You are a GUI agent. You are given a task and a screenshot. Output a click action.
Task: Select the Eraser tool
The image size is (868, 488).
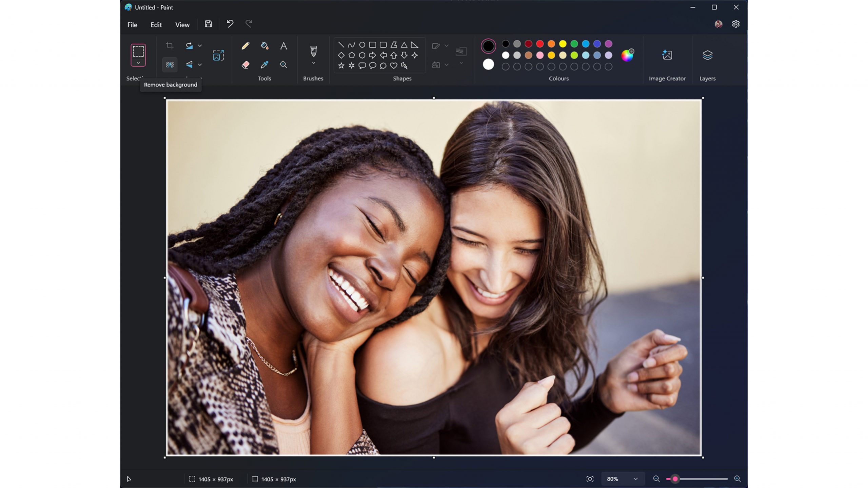coord(245,64)
